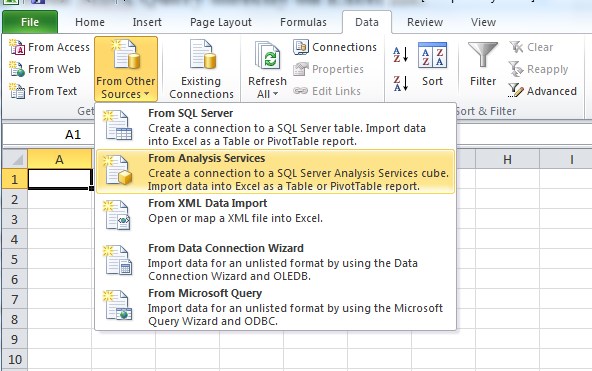Open Advanced filter options
Screen dimensions: 592x371
[543, 91]
